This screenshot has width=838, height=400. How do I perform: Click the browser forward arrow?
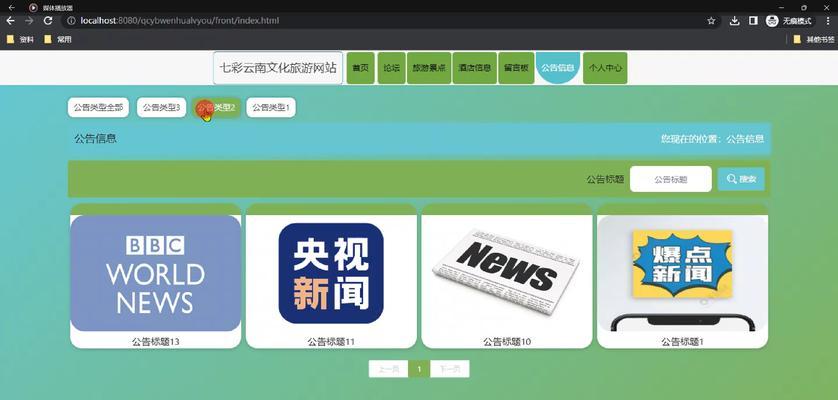[x=29, y=21]
